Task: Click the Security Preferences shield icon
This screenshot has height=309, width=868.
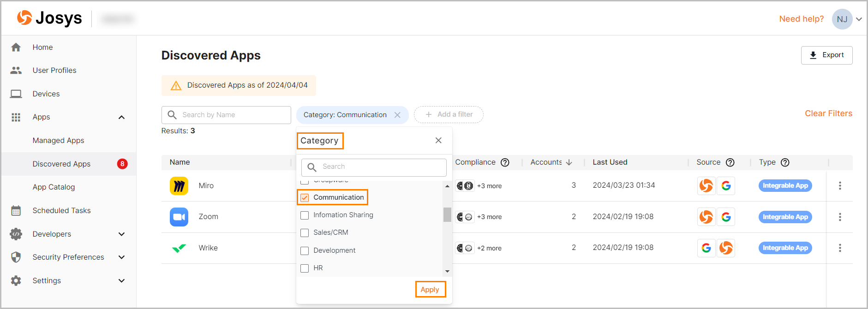Action: 16,257
